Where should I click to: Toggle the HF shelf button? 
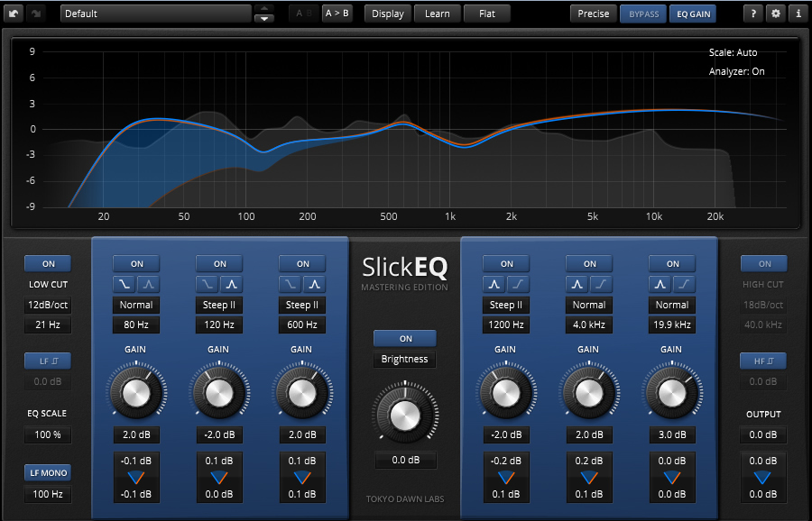[x=763, y=361]
